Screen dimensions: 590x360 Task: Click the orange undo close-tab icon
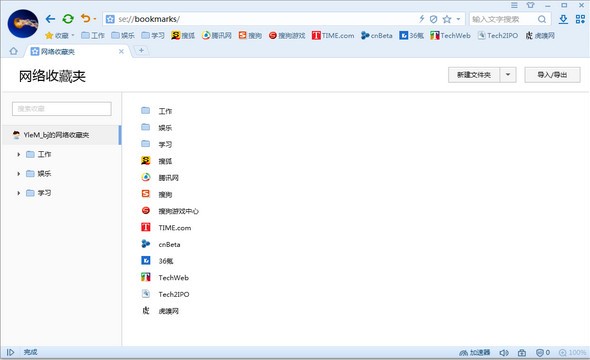86,18
